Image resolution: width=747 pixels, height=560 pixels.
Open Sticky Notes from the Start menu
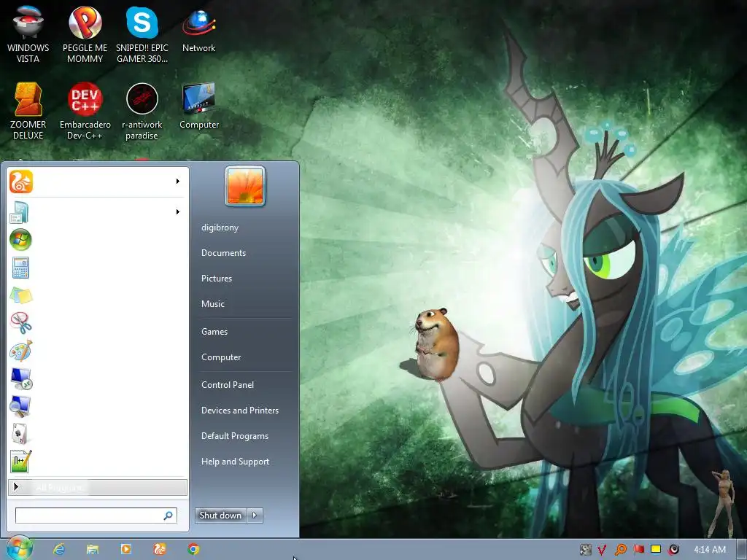pyautogui.click(x=98, y=295)
